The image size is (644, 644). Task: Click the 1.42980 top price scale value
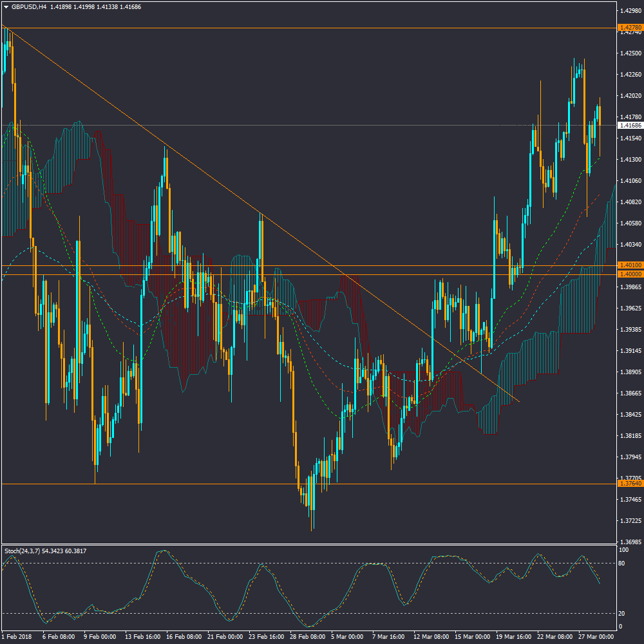(x=629, y=11)
